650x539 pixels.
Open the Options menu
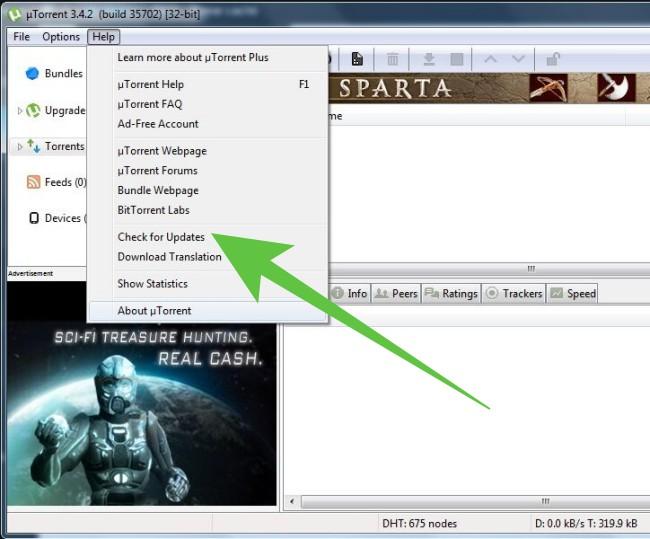[x=60, y=37]
